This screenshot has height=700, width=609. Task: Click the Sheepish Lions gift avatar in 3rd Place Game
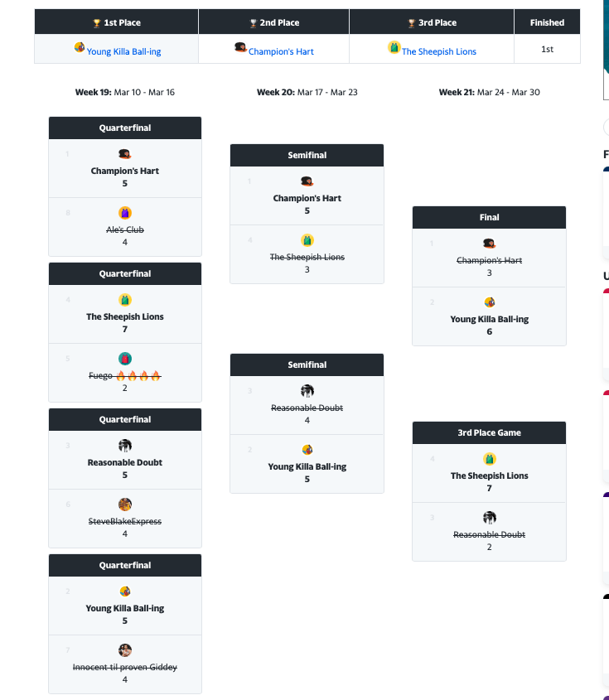tap(489, 459)
